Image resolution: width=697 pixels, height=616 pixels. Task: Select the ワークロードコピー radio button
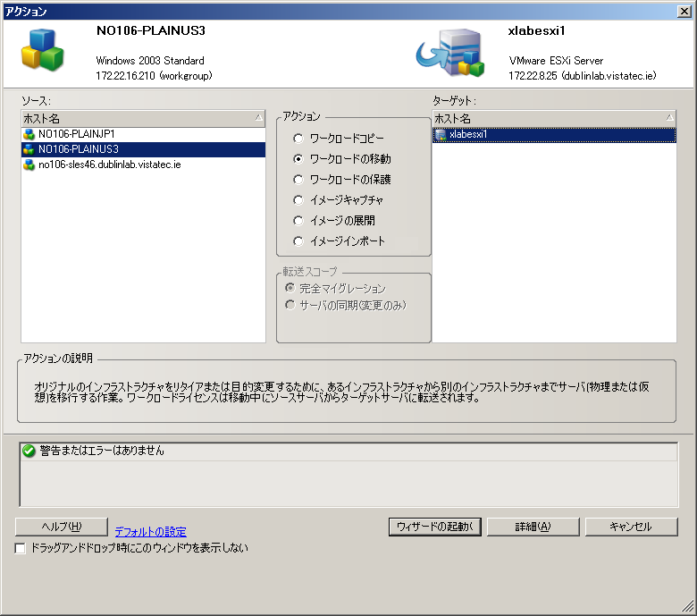click(x=298, y=139)
